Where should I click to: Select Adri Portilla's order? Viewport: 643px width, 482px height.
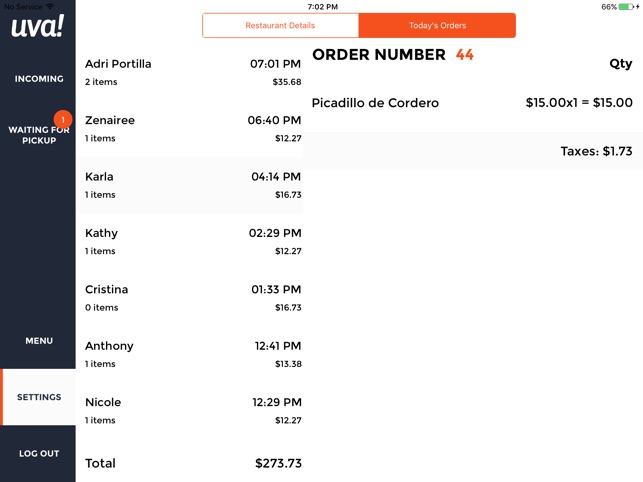point(192,72)
